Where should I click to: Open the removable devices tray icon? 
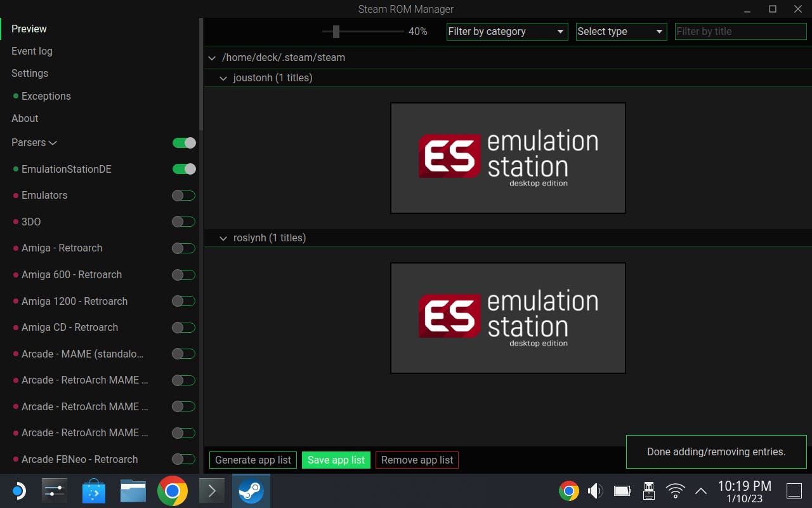[649, 491]
